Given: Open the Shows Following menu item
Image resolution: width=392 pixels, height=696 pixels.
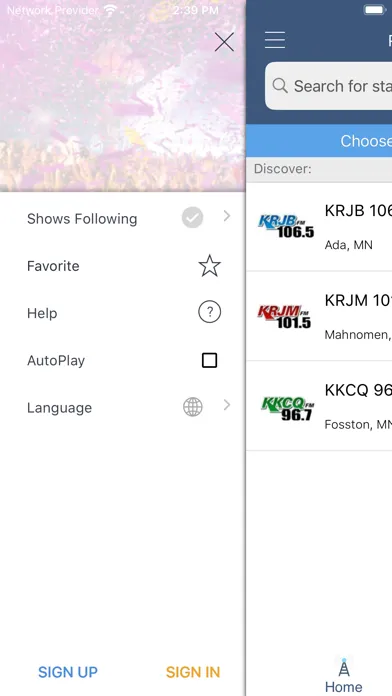Looking at the screenshot, I should click(x=123, y=218).
